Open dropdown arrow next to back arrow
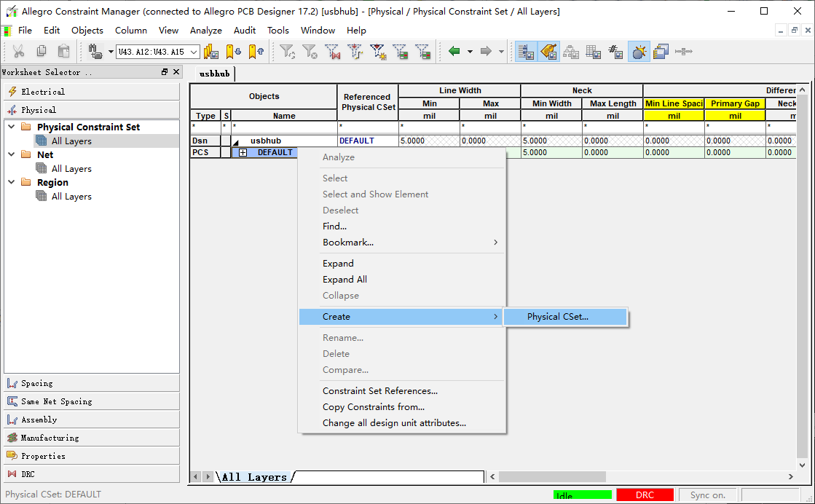Viewport: 815px width, 504px height. (470, 52)
